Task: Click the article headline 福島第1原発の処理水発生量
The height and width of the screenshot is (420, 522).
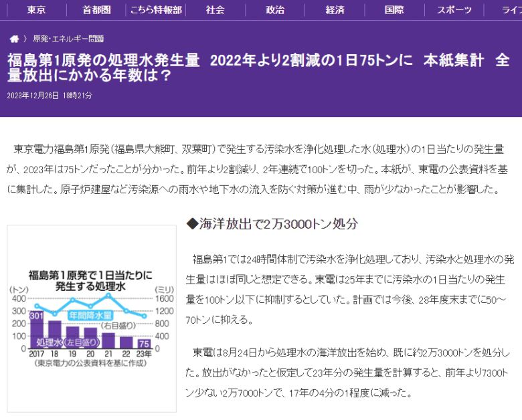Action: click(x=258, y=68)
